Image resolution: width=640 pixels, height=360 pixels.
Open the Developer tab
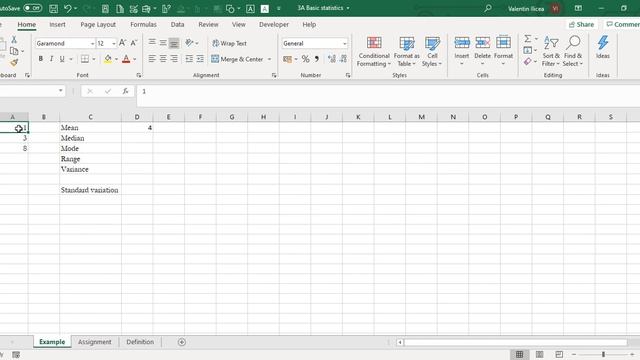coord(274,24)
